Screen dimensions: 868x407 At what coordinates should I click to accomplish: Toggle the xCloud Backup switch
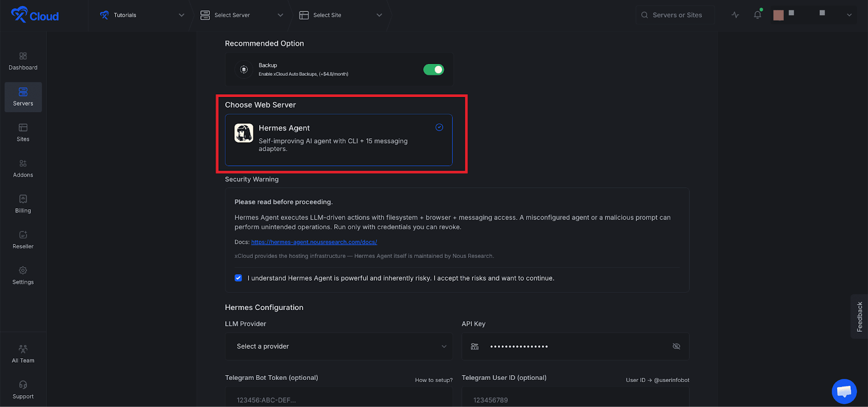(x=433, y=69)
